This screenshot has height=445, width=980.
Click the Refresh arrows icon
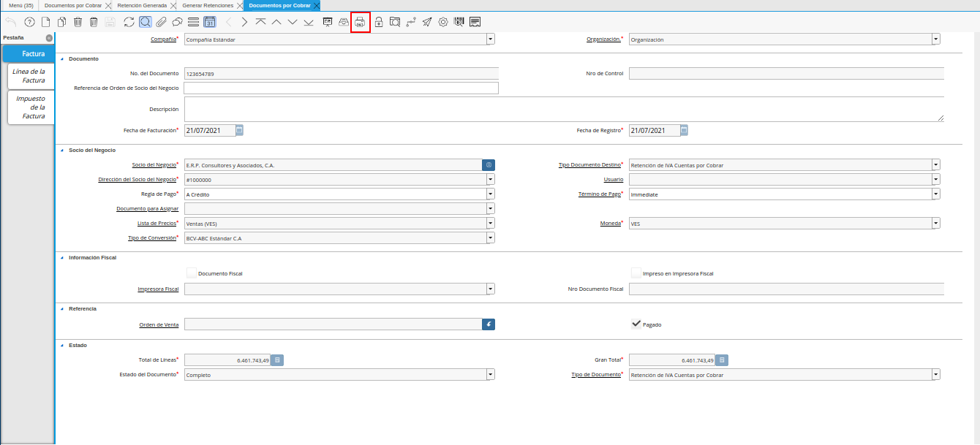click(x=129, y=22)
